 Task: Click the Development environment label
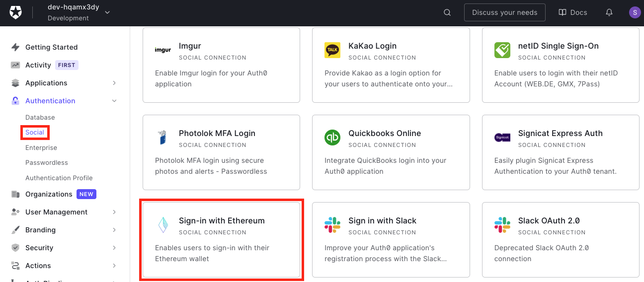(x=68, y=18)
